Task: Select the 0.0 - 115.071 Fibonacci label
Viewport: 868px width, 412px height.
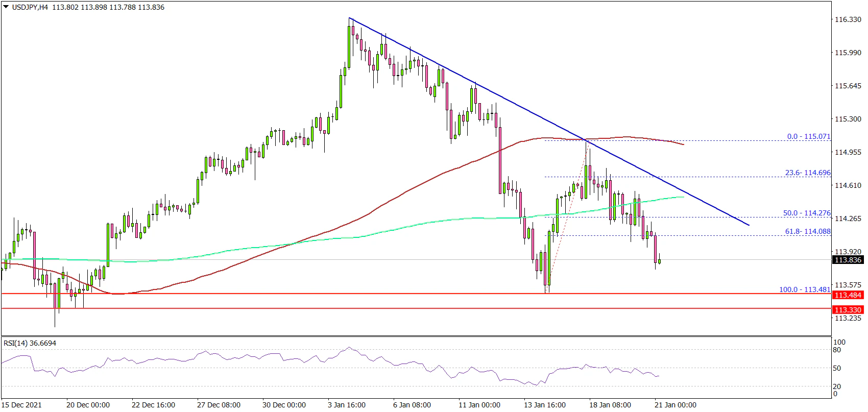Action: [808, 137]
